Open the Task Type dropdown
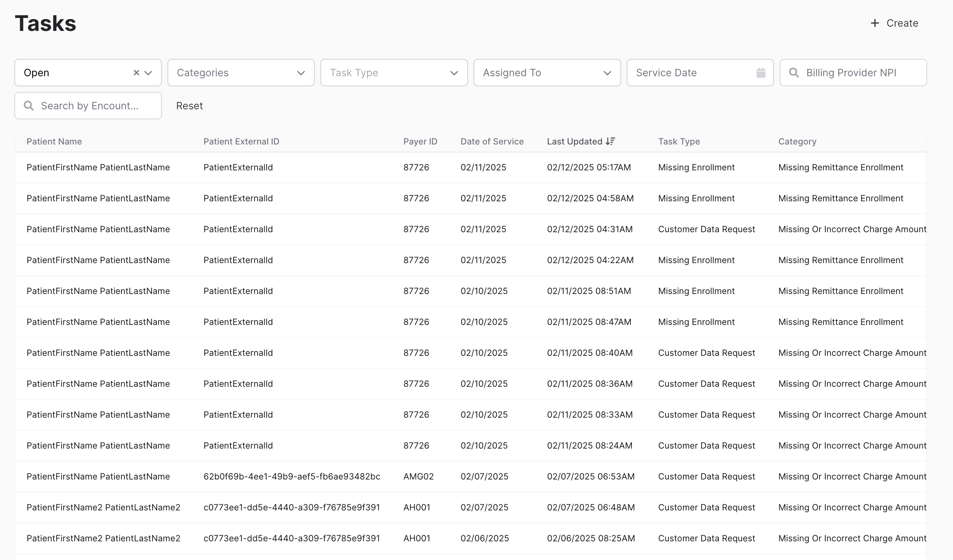This screenshot has height=560, width=953. [394, 73]
